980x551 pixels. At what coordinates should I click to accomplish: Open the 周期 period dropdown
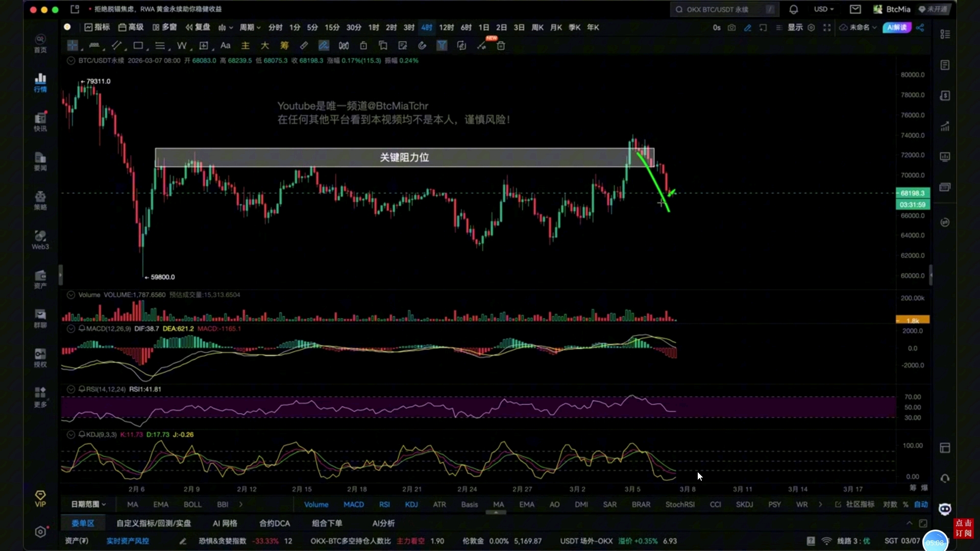click(250, 28)
